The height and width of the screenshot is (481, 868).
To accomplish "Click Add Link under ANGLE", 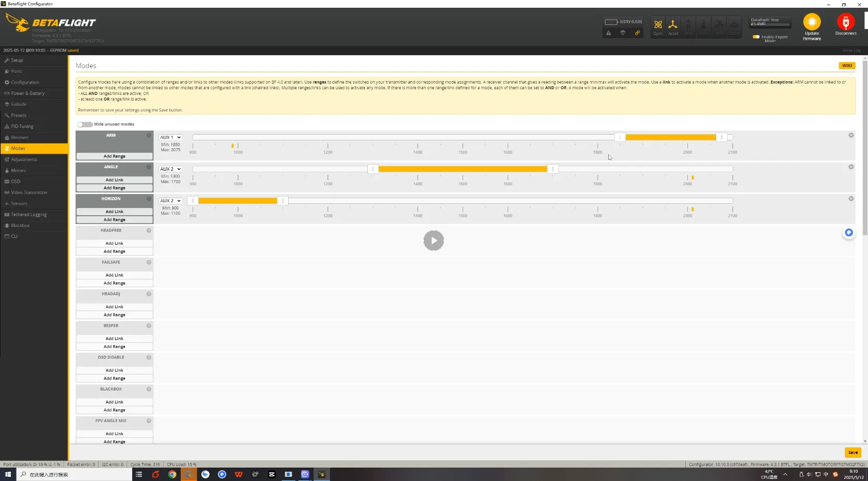I will [x=115, y=180].
